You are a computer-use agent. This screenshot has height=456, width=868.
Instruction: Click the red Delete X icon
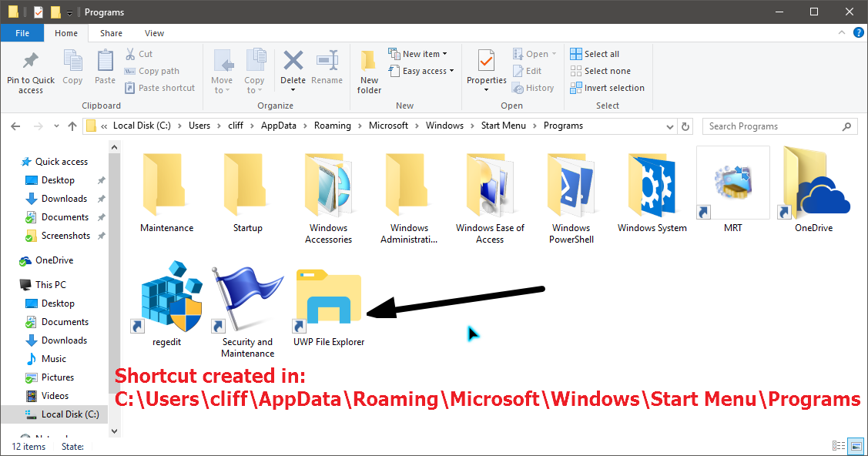pyautogui.click(x=293, y=60)
